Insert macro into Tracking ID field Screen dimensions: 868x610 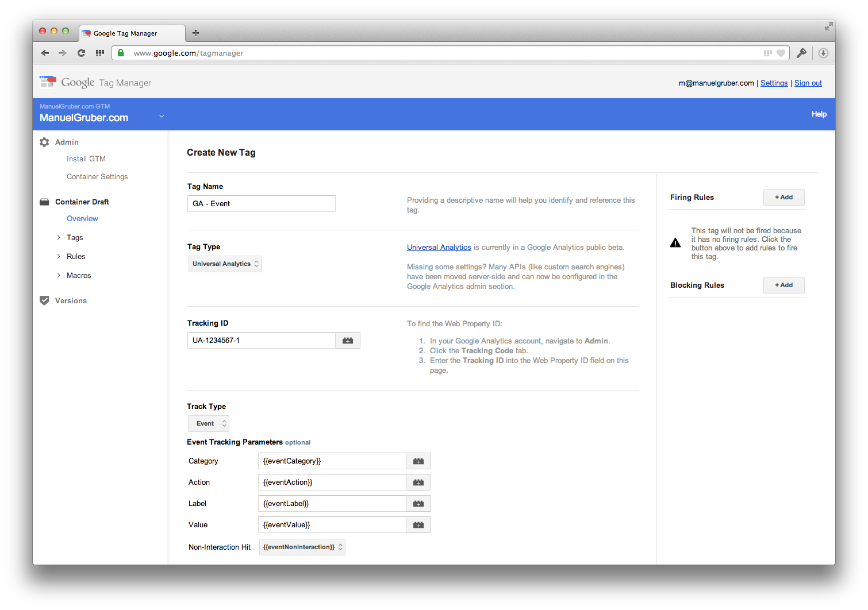pos(348,340)
